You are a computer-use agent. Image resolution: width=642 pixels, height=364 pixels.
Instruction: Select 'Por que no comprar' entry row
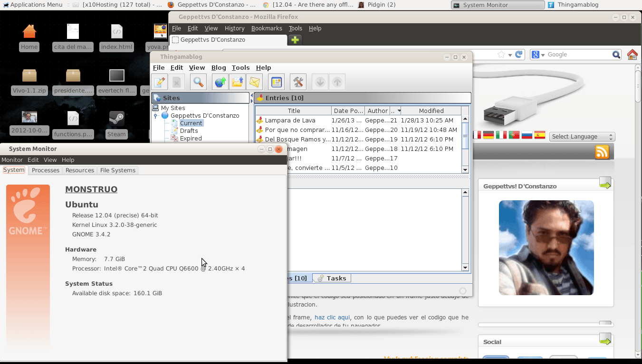pos(358,130)
